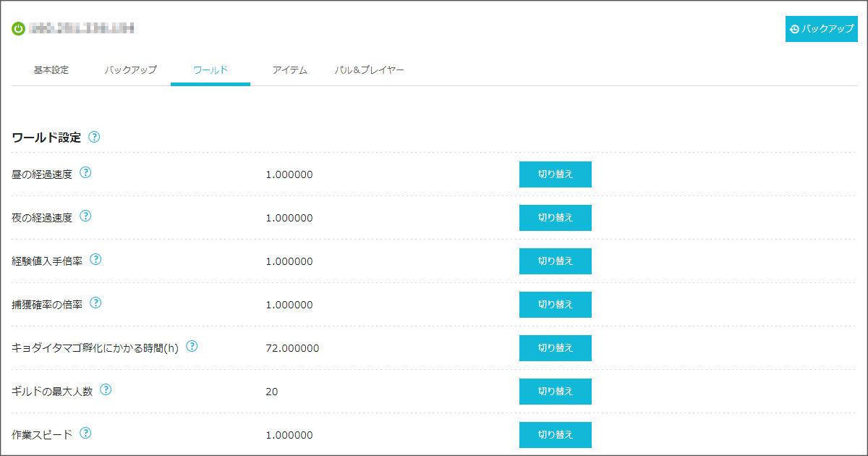Click the 72.000000 egg hatching value
The width and height of the screenshot is (868, 456).
tap(292, 348)
